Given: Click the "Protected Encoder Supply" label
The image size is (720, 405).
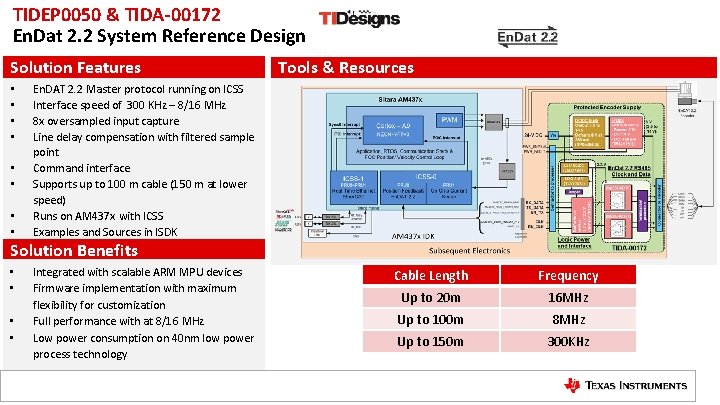Looking at the screenshot, I should point(607,107).
